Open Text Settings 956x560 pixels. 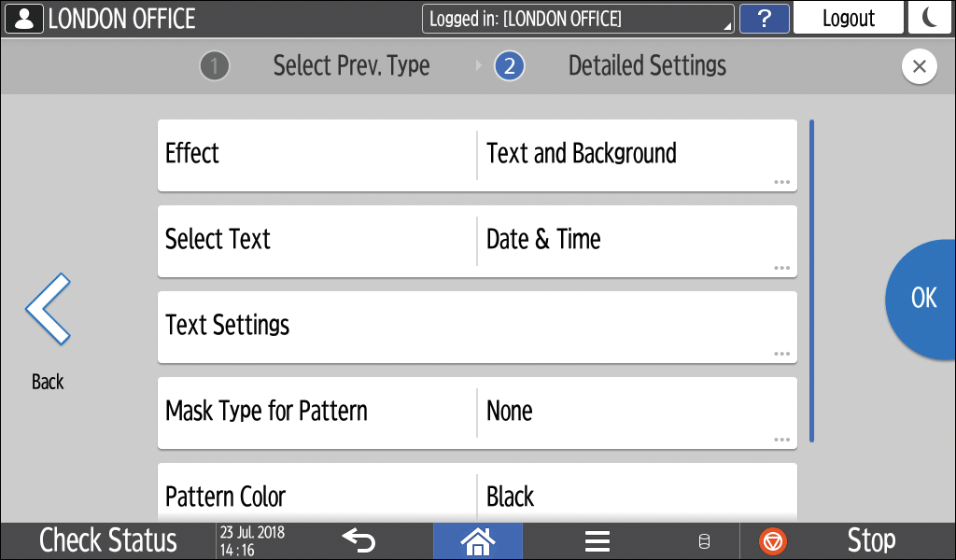click(x=477, y=327)
